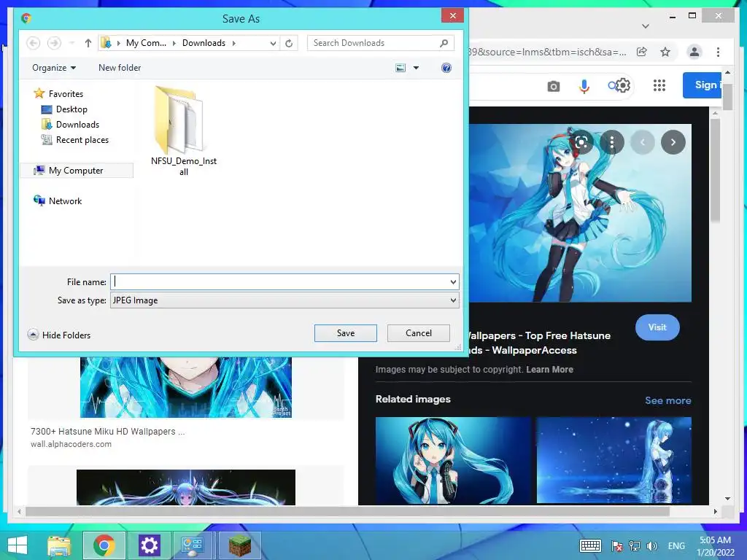Image resolution: width=747 pixels, height=560 pixels.
Task: Open dialog Help icon
Action: click(446, 68)
